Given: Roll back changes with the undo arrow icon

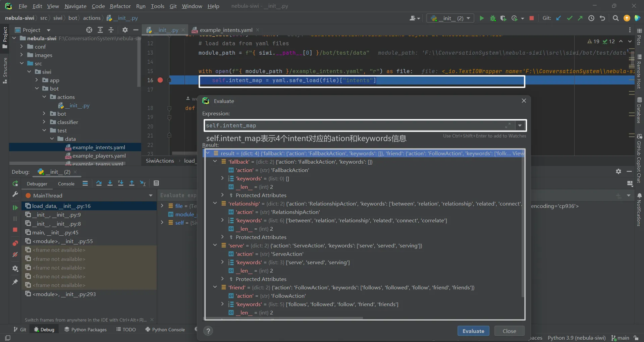Looking at the screenshot, I should click(602, 18).
